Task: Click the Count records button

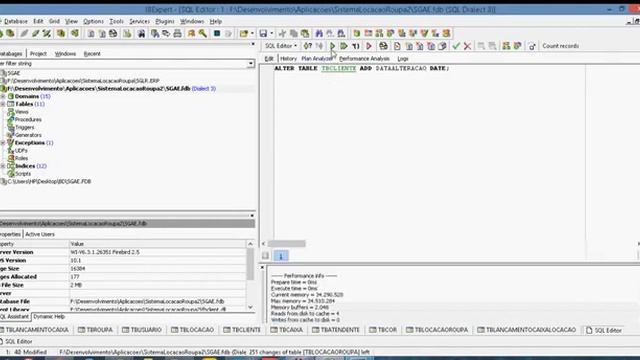Action: [560, 46]
